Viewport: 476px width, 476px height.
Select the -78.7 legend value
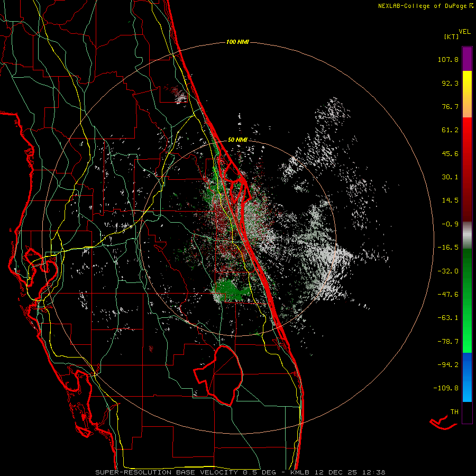[x=448, y=342]
